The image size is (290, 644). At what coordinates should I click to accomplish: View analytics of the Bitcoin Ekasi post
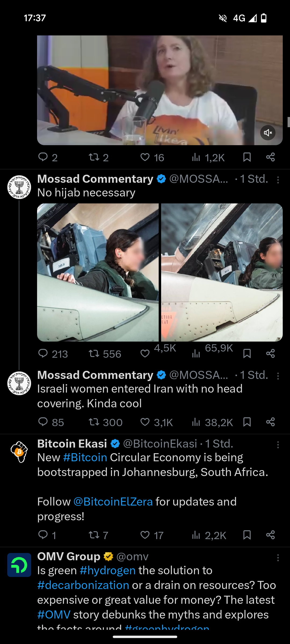[x=196, y=535]
